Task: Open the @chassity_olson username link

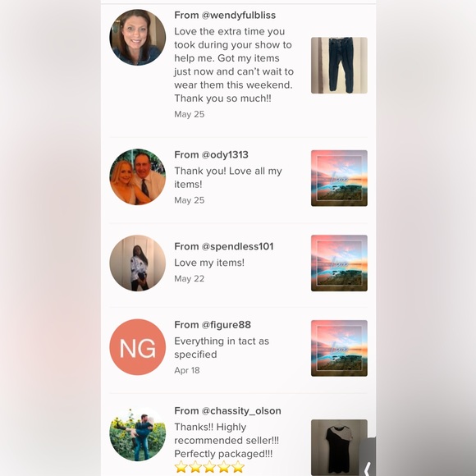Action: click(241, 411)
